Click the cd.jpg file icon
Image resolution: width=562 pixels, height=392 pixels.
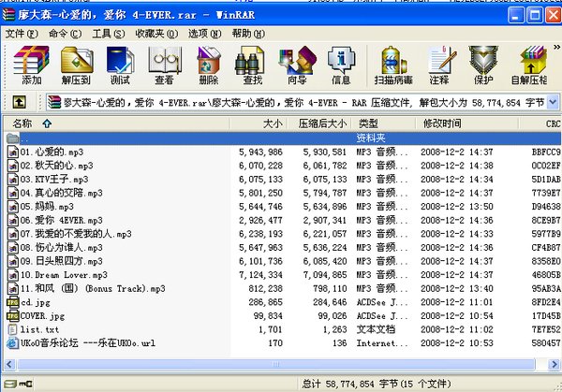click(x=12, y=302)
